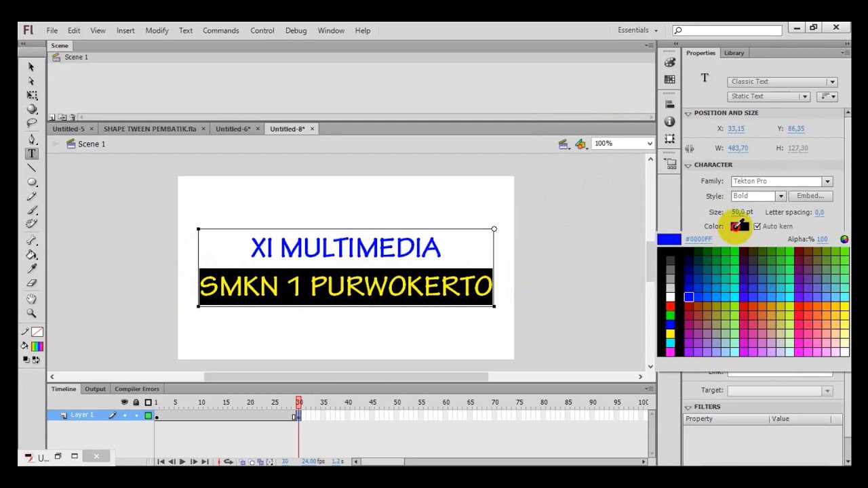Open the Essentials workspace dropdown
Image resolution: width=868 pixels, height=488 pixels.
pos(637,30)
